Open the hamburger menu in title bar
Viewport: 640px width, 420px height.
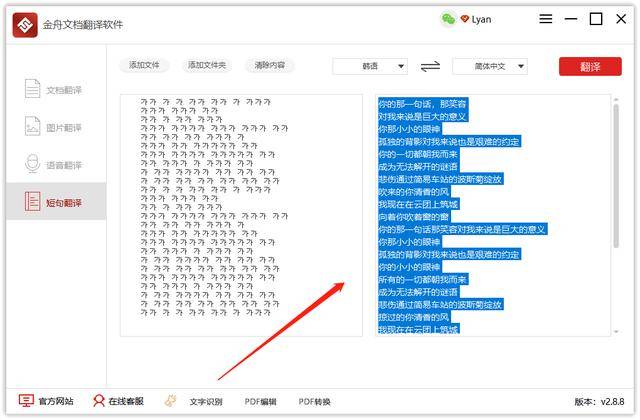[546, 19]
